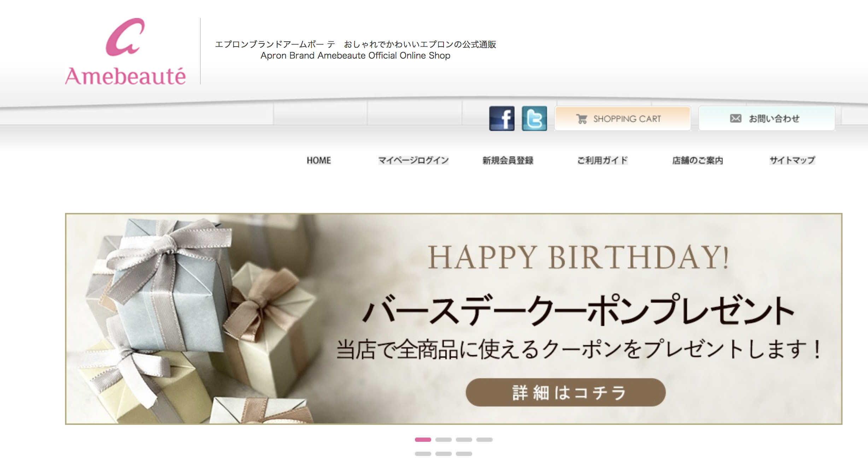Select the last slide indicator in second row

pyautogui.click(x=464, y=454)
